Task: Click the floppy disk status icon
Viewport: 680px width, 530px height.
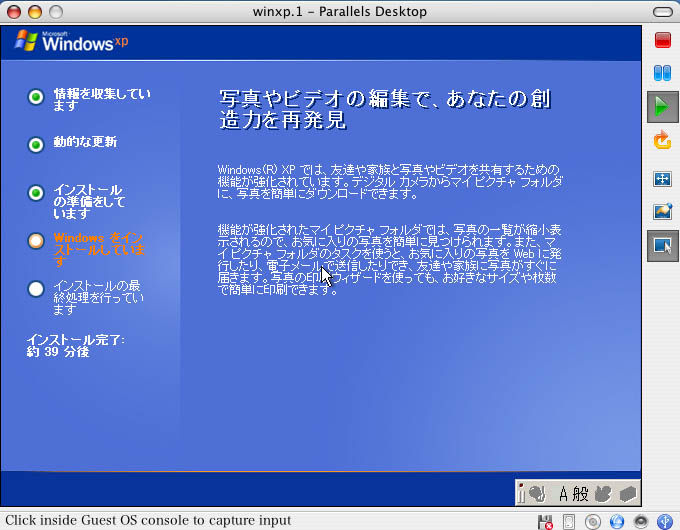Action: (x=546, y=521)
